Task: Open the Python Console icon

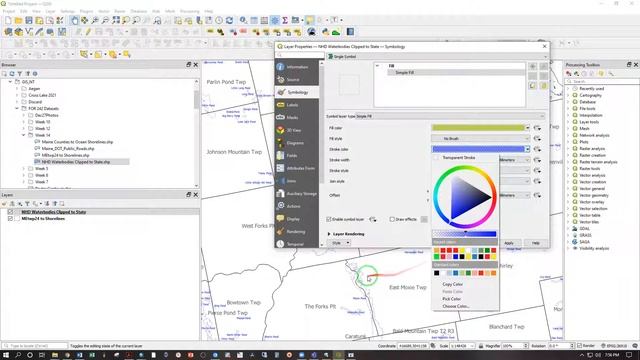Action: [325, 31]
